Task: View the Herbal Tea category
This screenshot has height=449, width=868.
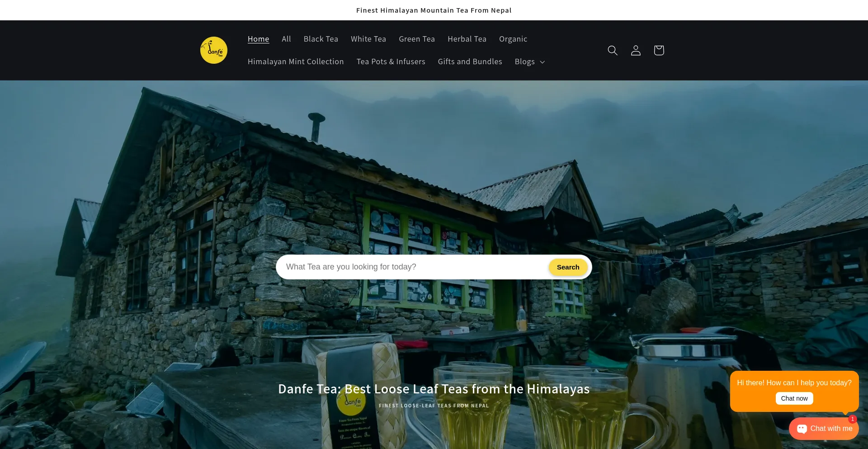Action: [x=467, y=39]
